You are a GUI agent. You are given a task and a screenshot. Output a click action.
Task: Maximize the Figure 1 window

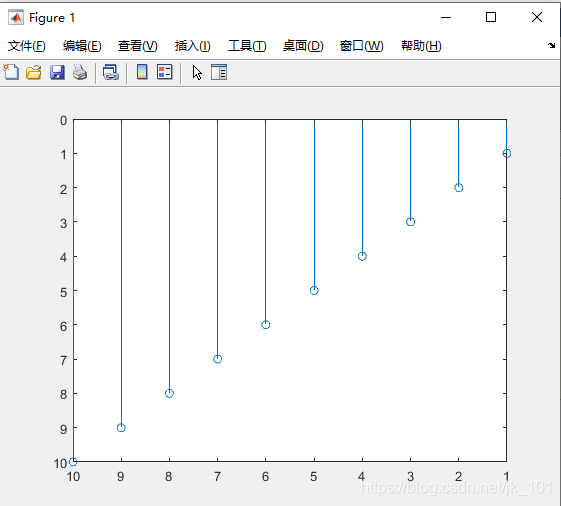491,17
